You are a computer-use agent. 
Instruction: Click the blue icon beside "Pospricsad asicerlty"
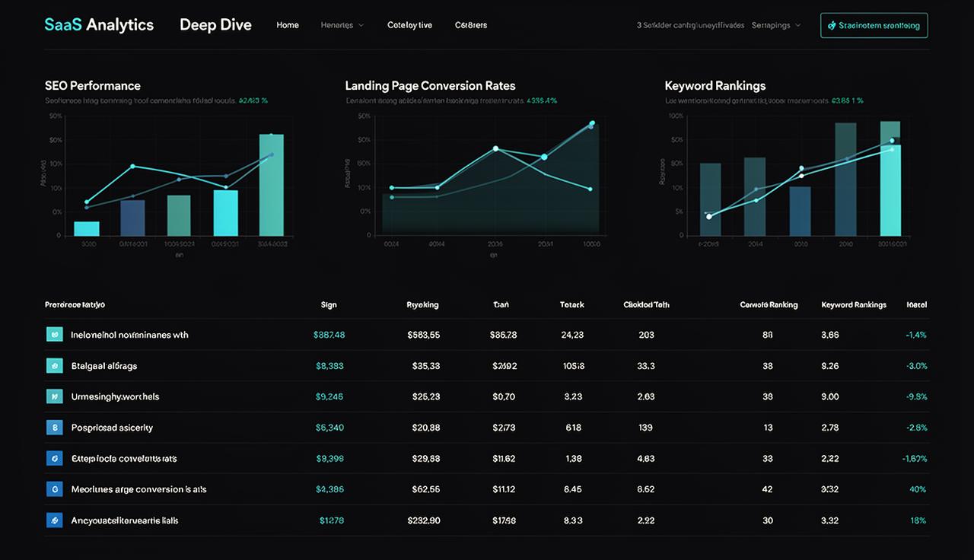[54, 428]
